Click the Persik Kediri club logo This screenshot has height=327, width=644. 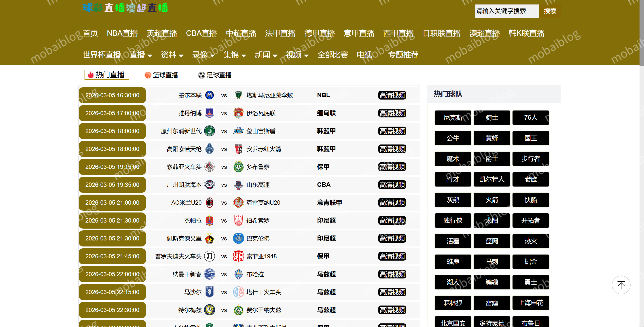coord(210,238)
